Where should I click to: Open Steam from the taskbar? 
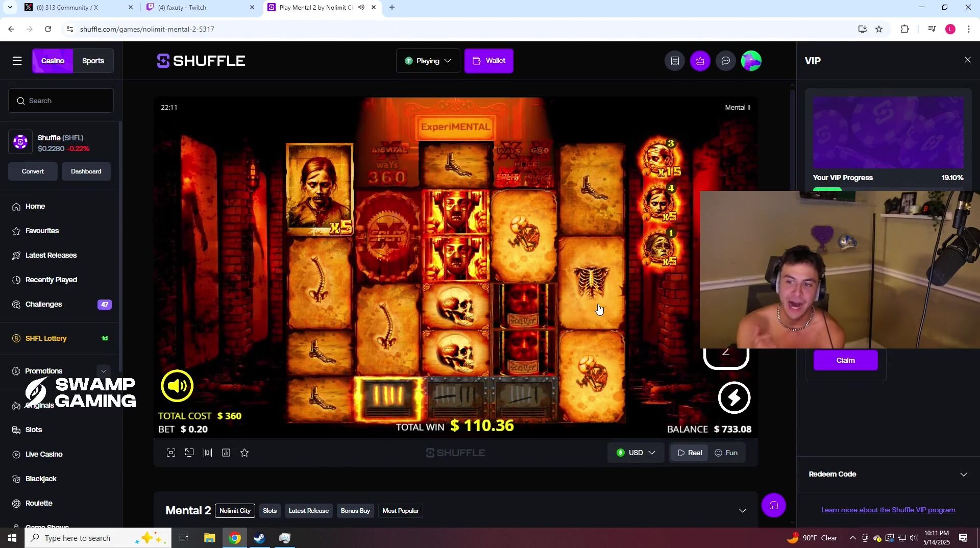pos(259,538)
